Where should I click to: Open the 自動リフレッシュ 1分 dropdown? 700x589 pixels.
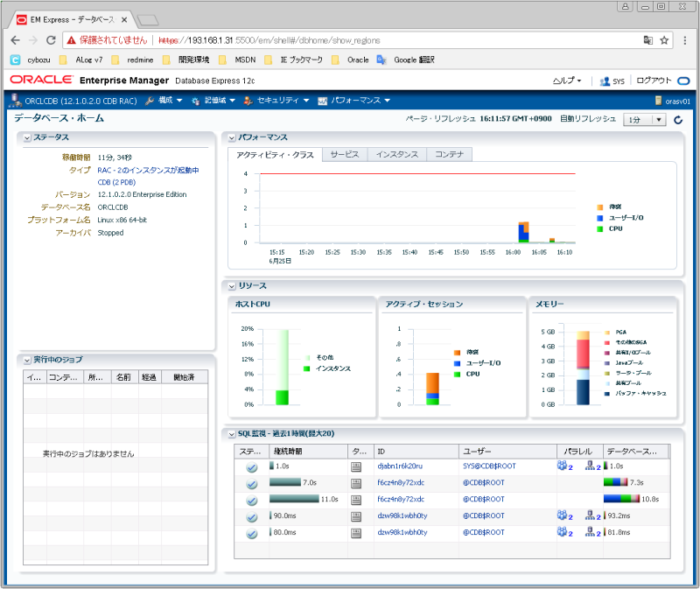tap(644, 120)
